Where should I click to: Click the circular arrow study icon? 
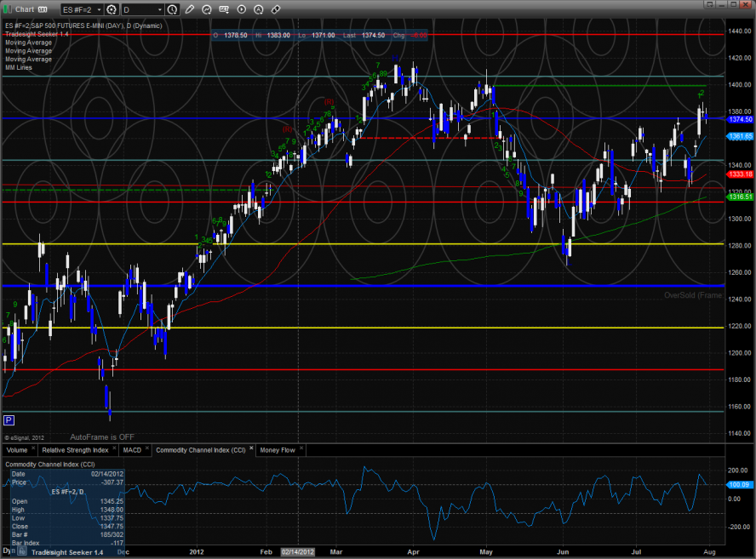click(x=207, y=9)
